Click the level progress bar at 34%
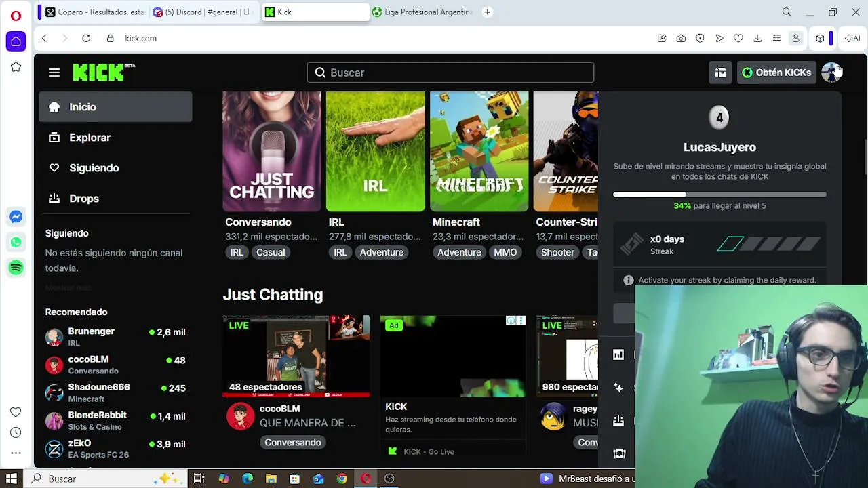The width and height of the screenshot is (868, 488). click(719, 195)
